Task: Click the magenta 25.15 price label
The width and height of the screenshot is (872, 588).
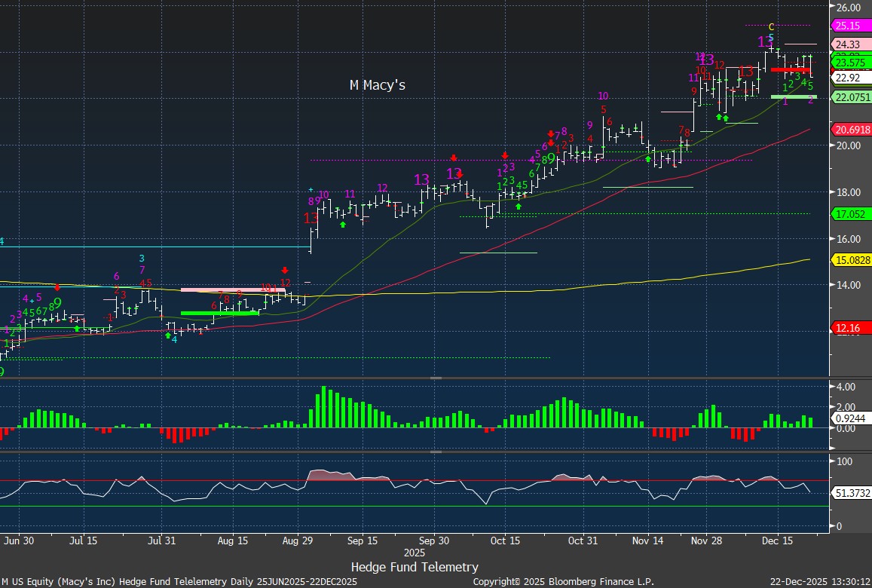Action: 851,26
